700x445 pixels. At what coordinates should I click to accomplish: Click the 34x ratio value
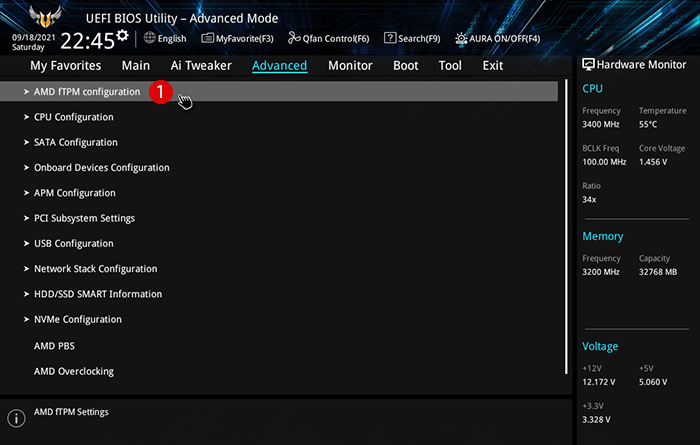pyautogui.click(x=589, y=200)
